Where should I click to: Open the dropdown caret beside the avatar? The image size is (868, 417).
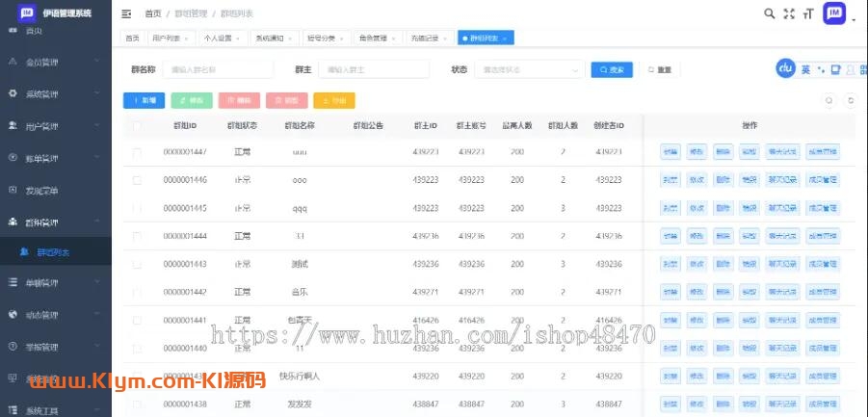click(x=855, y=20)
